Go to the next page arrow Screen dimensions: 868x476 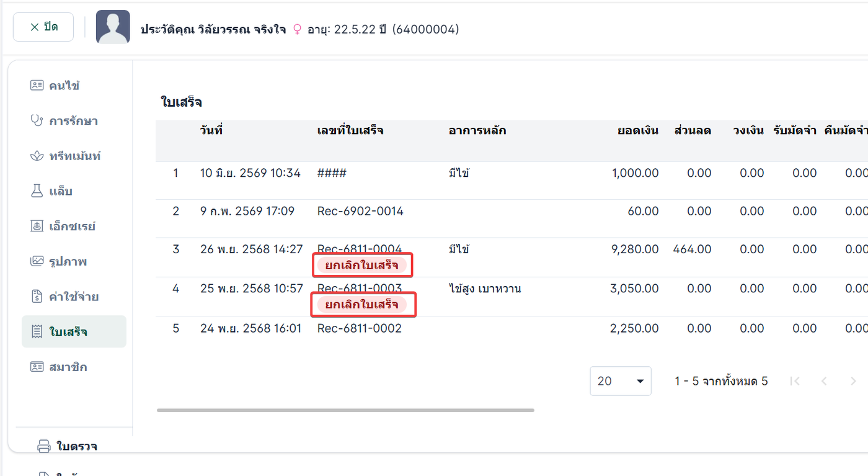click(x=853, y=381)
